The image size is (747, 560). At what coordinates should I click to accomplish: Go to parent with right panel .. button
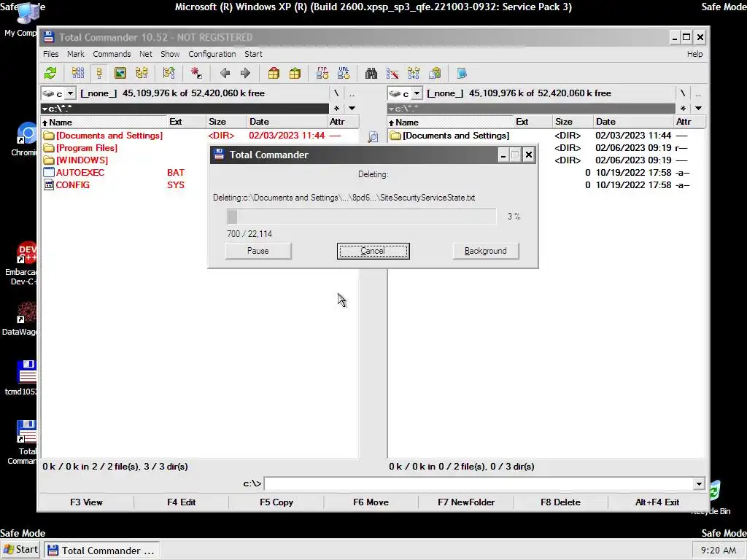698,93
